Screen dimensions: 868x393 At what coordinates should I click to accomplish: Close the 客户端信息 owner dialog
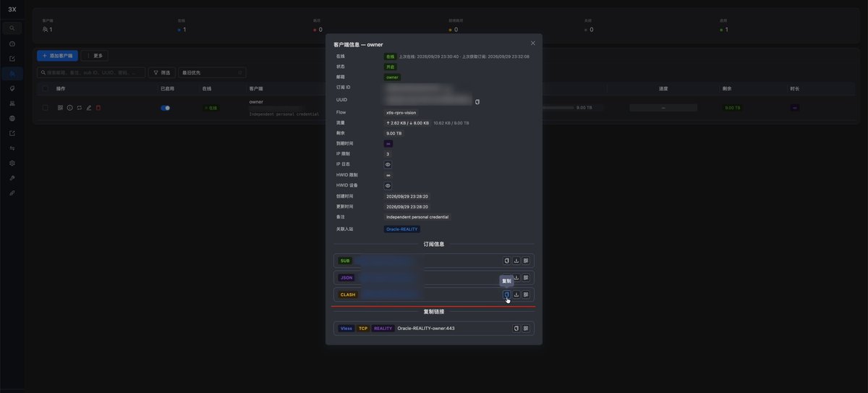[533, 43]
